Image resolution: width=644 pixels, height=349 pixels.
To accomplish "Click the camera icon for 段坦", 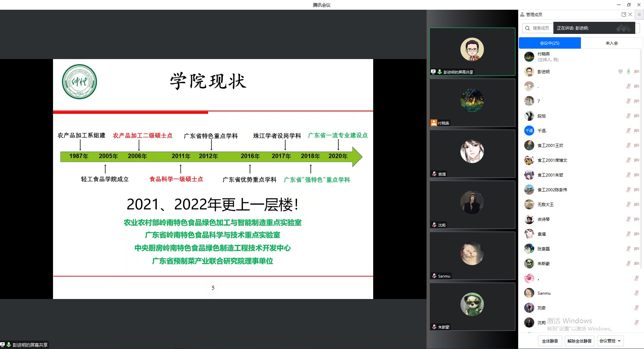I will (636, 116).
